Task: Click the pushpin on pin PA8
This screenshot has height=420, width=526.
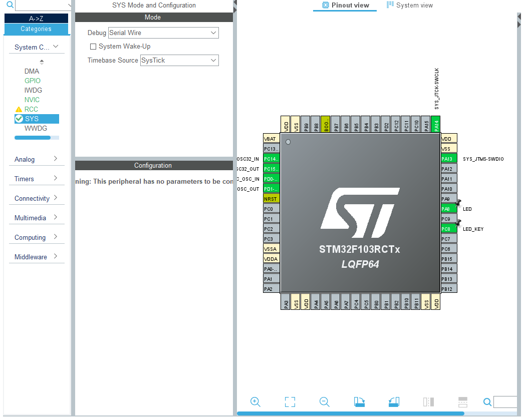Action: pyautogui.click(x=458, y=202)
